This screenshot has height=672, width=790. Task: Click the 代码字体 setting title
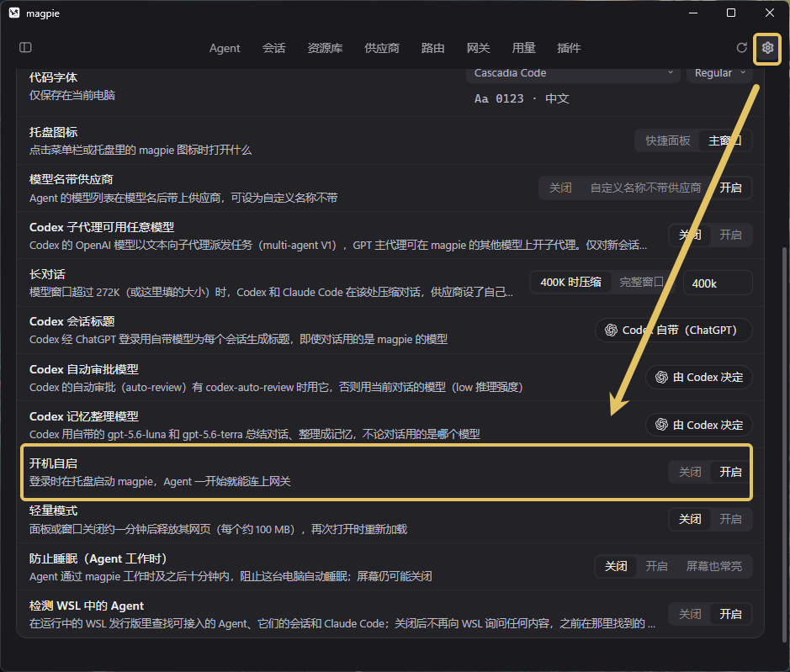pyautogui.click(x=53, y=77)
